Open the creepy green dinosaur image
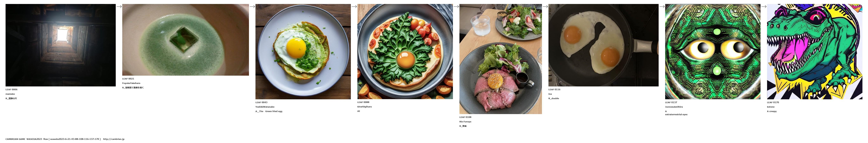 pos(814,51)
